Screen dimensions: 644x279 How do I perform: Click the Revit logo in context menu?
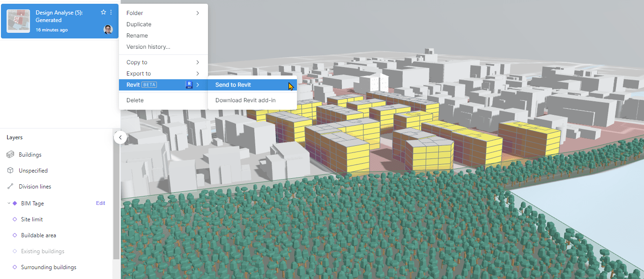[x=189, y=85]
